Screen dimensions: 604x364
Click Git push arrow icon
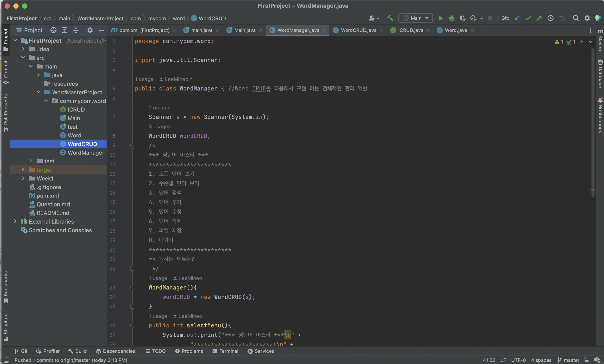coord(539,18)
